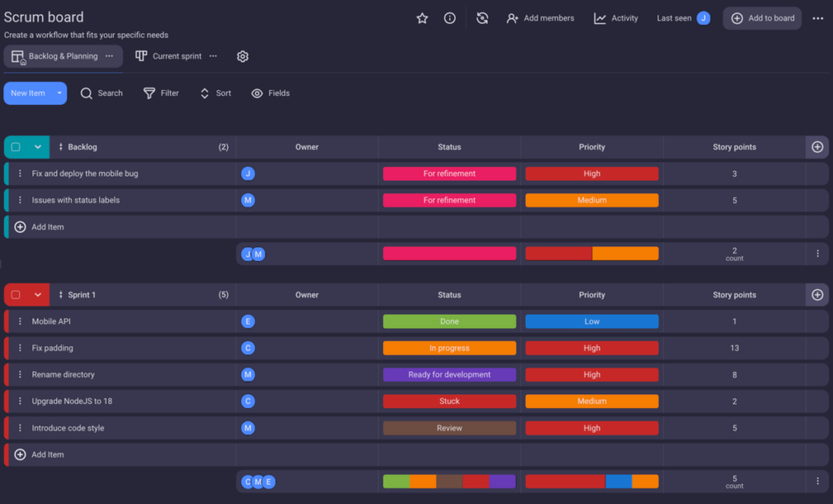This screenshot has width=833, height=504.
Task: Switch to the Current sprint view
Action: tap(173, 56)
